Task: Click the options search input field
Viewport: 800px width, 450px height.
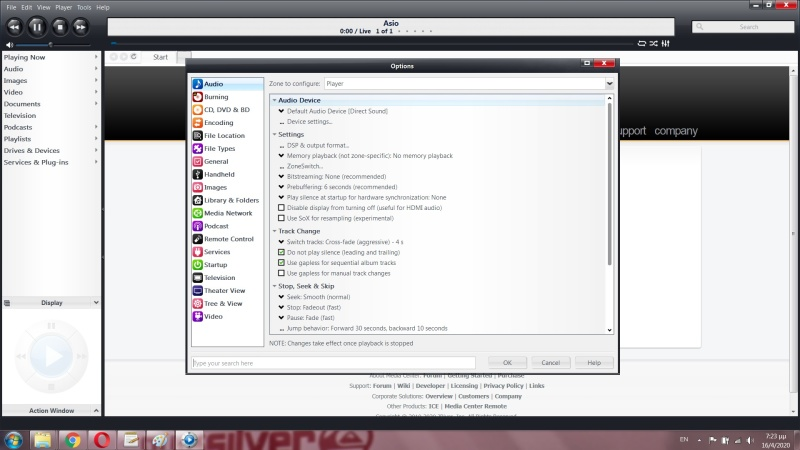Action: pos(334,363)
